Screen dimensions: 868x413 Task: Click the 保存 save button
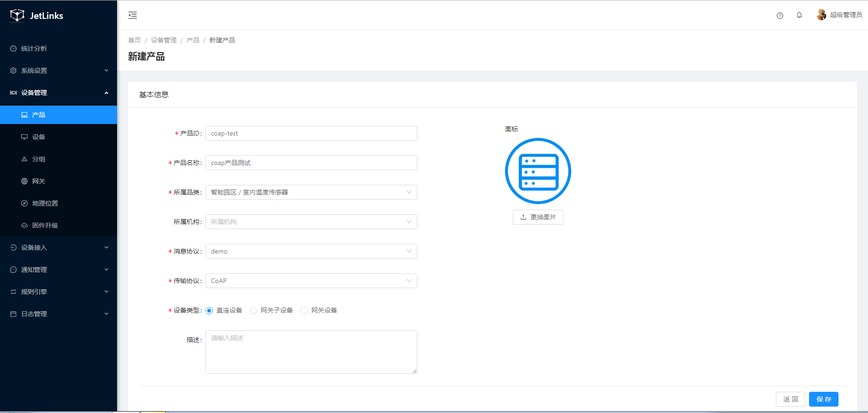pyautogui.click(x=823, y=399)
